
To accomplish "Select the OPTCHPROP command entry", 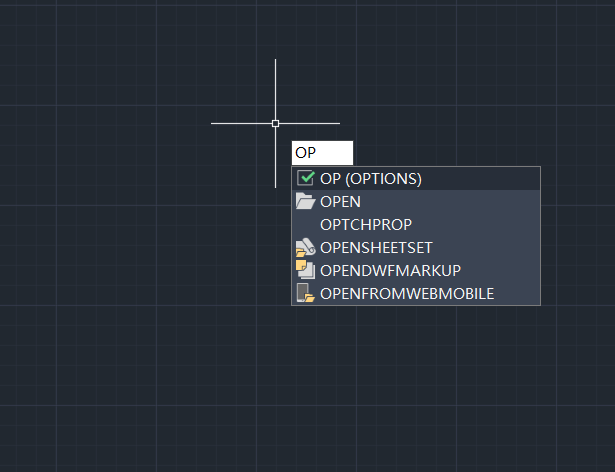I will (366, 225).
